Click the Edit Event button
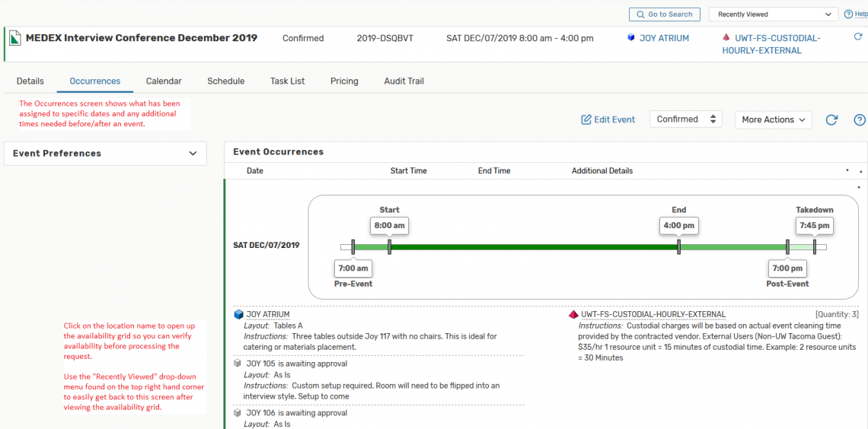868x429 pixels. pyautogui.click(x=608, y=120)
